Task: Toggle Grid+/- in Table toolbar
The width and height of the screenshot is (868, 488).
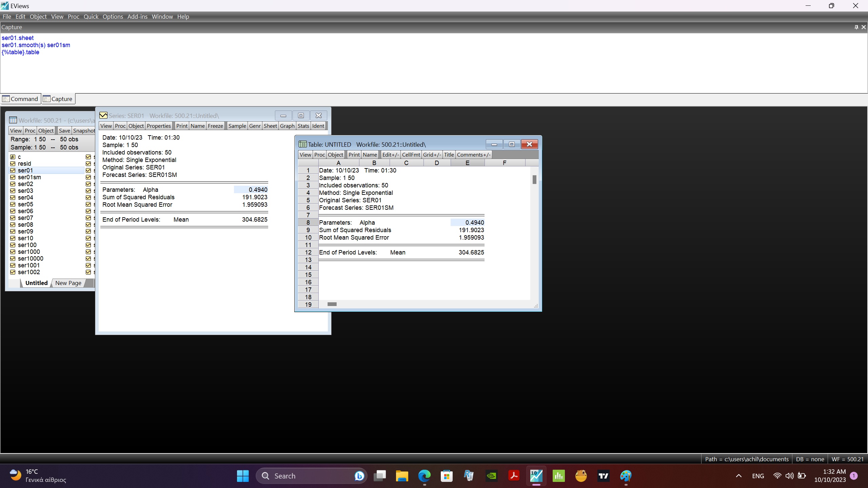Action: 432,155
